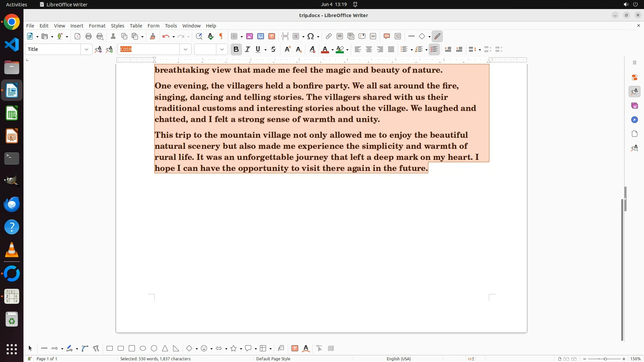Open LibreOffice Calc from the dock
The image size is (644, 362).
[12, 114]
